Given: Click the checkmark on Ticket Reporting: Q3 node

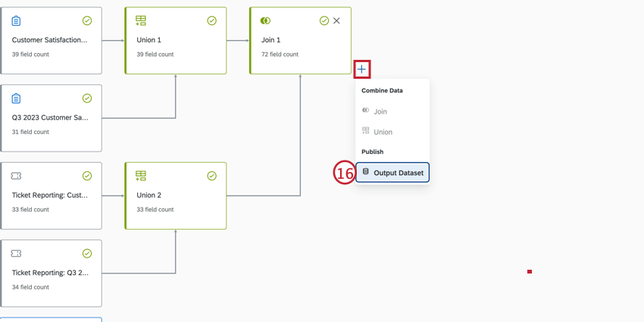Looking at the screenshot, I should (x=87, y=254).
